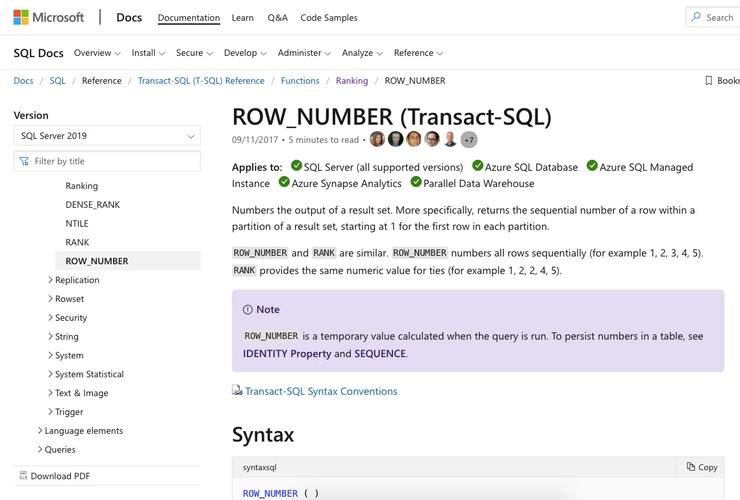Click the fifth contributor avatar
Viewport: 740px width, 500px height.
[451, 139]
